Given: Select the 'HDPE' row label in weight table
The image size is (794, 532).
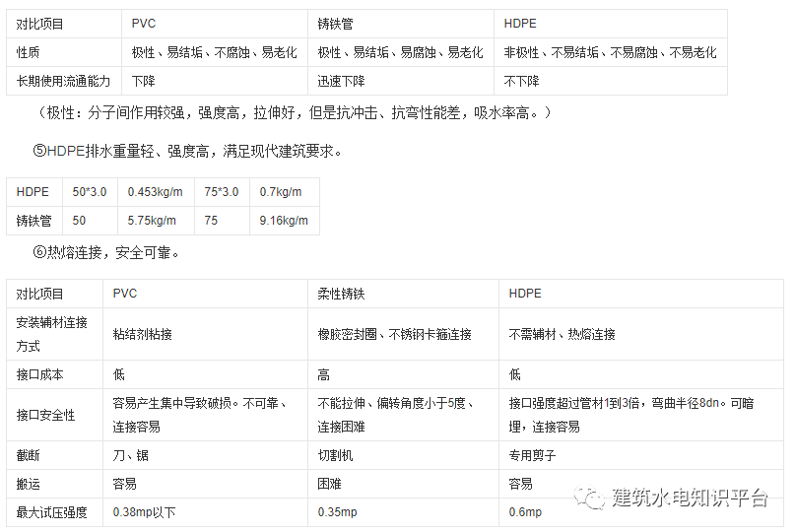Looking at the screenshot, I should pyautogui.click(x=33, y=192).
